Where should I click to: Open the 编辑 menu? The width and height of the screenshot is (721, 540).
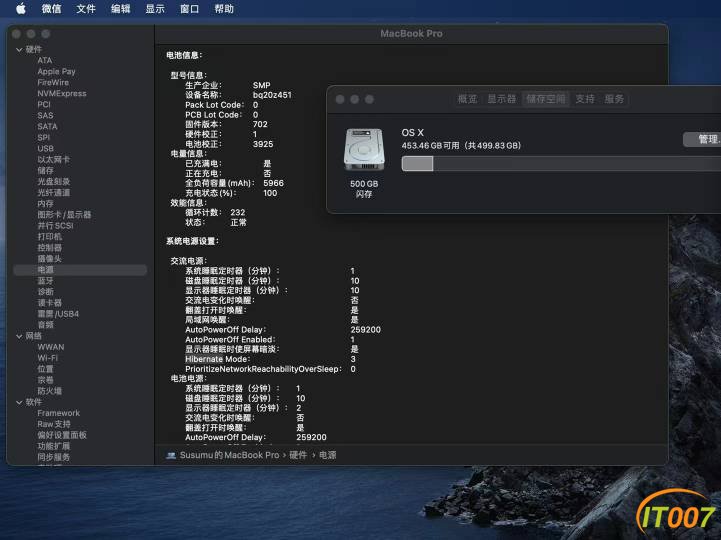tap(120, 9)
